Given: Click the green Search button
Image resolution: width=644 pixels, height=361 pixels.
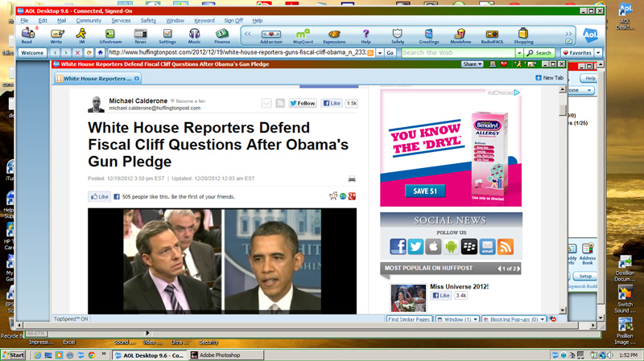Looking at the screenshot, I should coord(539,53).
